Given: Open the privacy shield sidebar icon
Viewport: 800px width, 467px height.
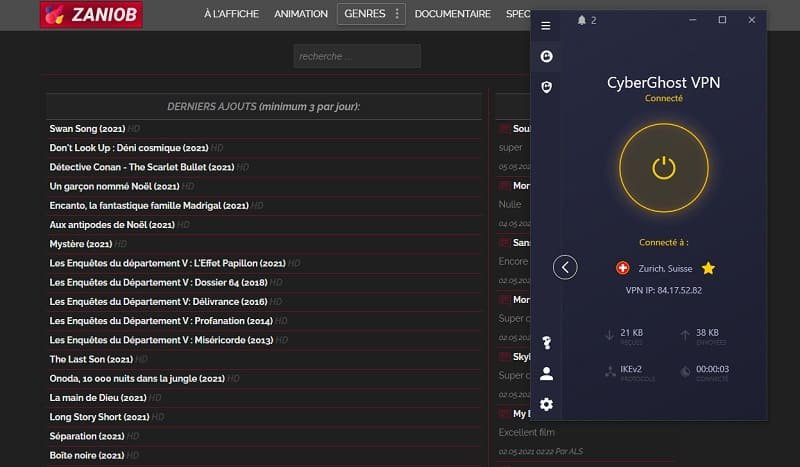Looking at the screenshot, I should pos(546,87).
